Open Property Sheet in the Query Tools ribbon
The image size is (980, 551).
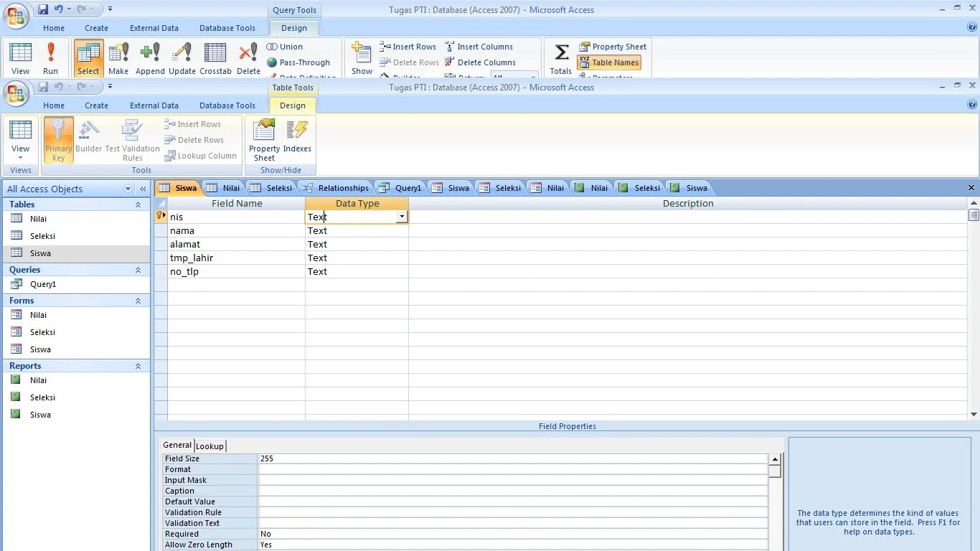tap(613, 47)
